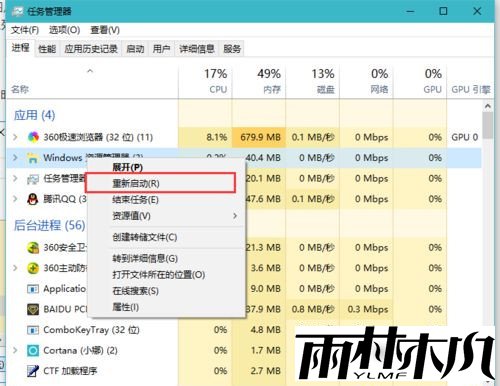Sort processes by the 网络 column
The image size is (500, 386).
click(366, 82)
